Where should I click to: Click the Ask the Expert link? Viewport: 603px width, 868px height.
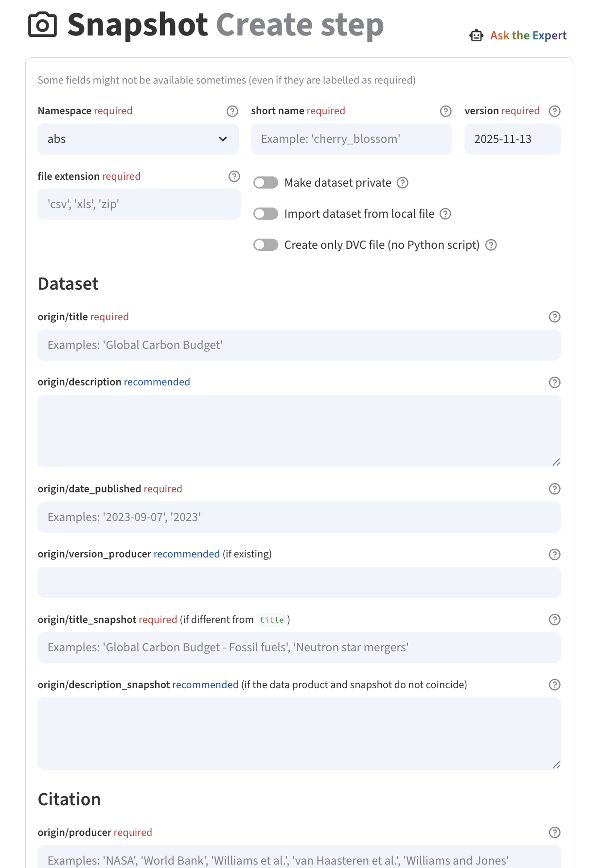click(x=529, y=35)
